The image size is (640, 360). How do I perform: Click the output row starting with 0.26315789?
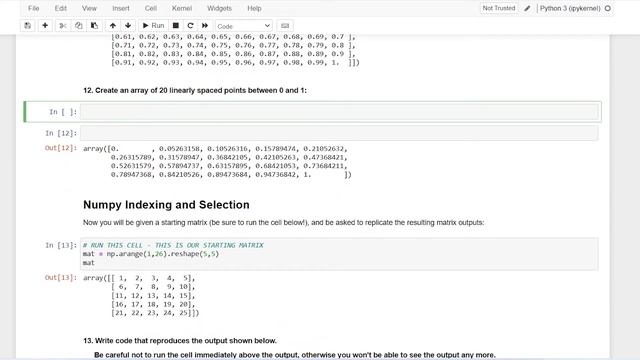coord(229,157)
